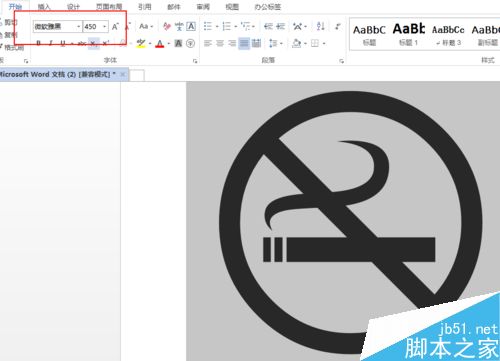
Task: Click phonetic guide icon
Action: 179,26
